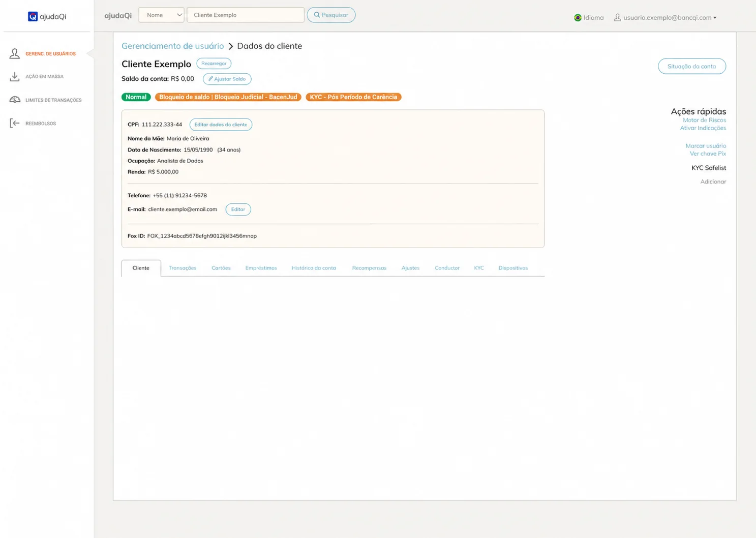Image resolution: width=756 pixels, height=538 pixels.
Task: Click the Bloqueio Judicial - BacenJud badge
Action: [x=228, y=97]
